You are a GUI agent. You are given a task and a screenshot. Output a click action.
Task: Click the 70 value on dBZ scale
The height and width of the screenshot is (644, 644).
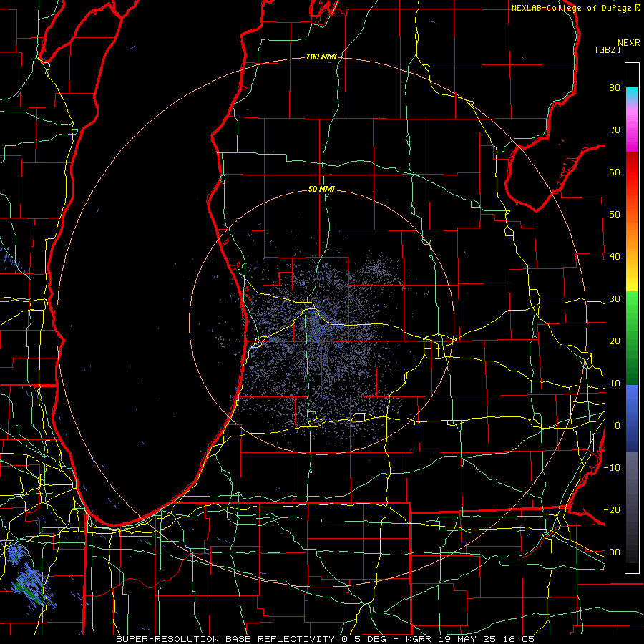(615, 130)
